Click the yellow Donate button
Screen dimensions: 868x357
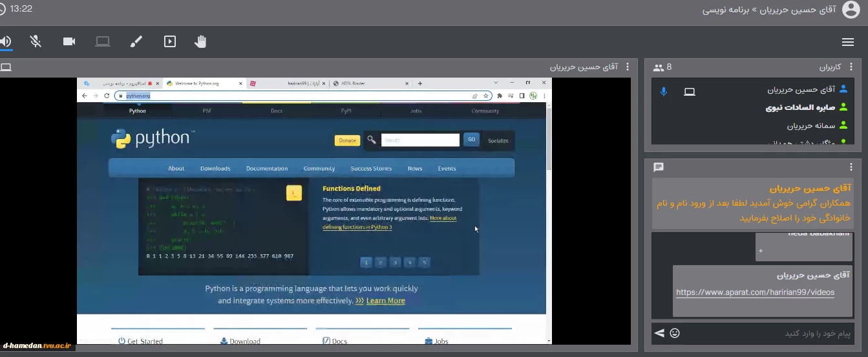tap(347, 140)
